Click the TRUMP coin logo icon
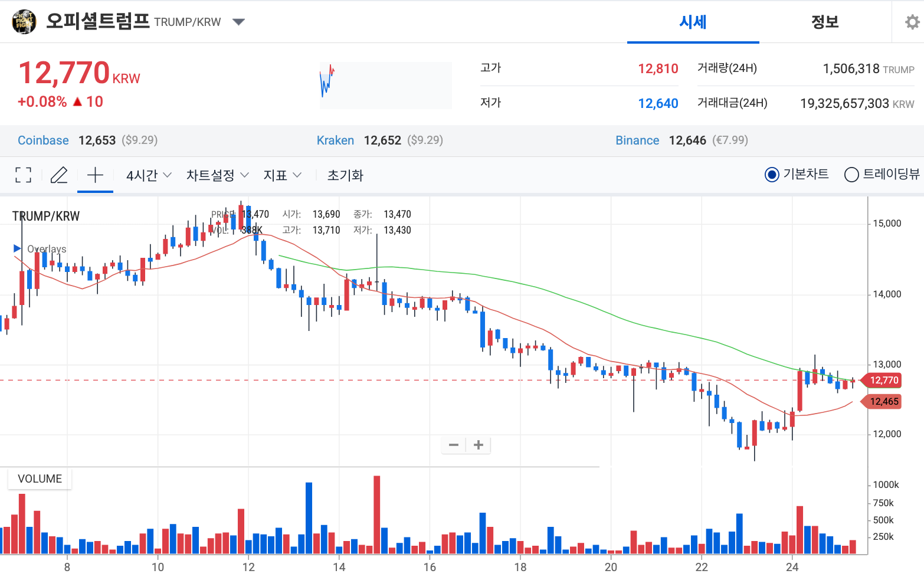The width and height of the screenshot is (924, 577). [24, 22]
